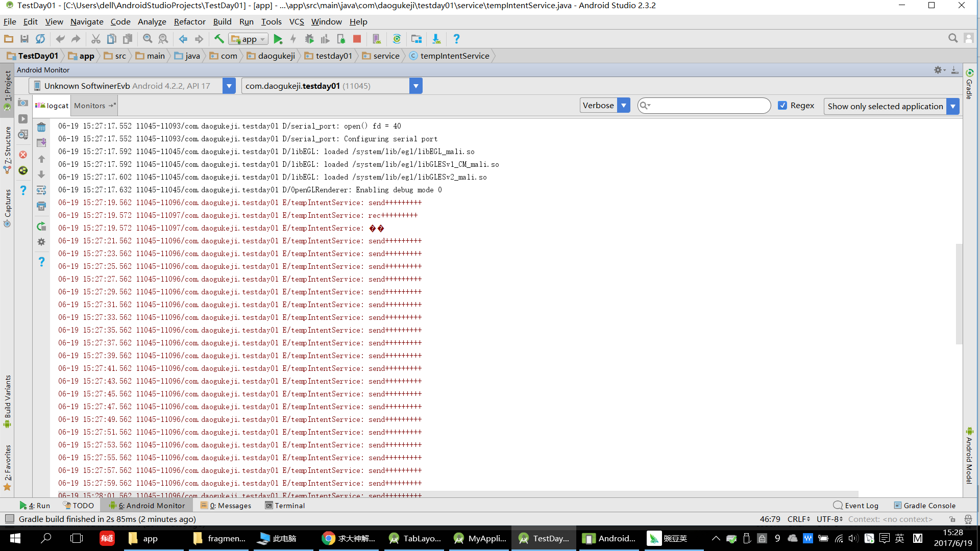Click the Synchronize toolbar icon

40,39
